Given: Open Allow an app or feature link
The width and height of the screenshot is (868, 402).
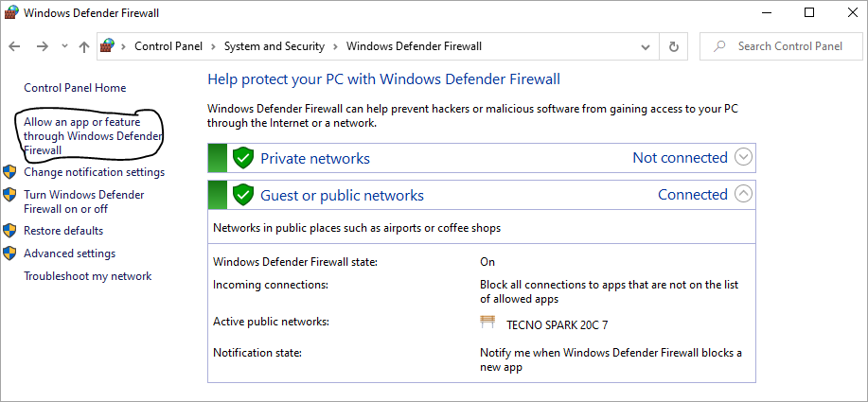Looking at the screenshot, I should coord(93,135).
